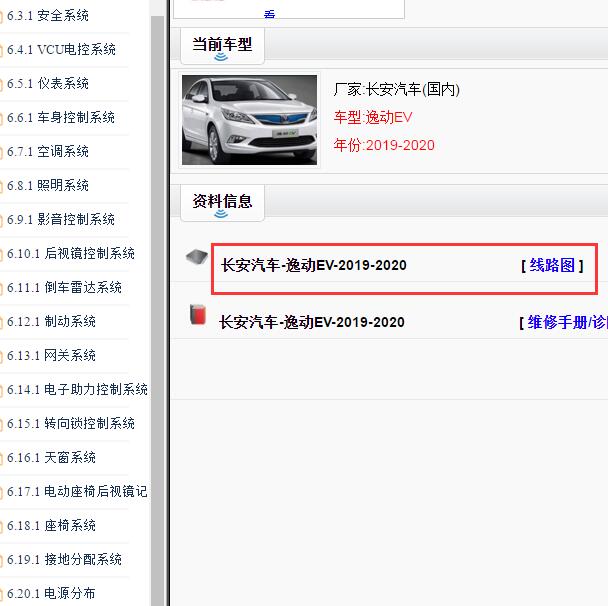608x606 pixels.
Task: Open 6.4.1 VCU电控系统 entry
Action: pyautogui.click(x=61, y=50)
